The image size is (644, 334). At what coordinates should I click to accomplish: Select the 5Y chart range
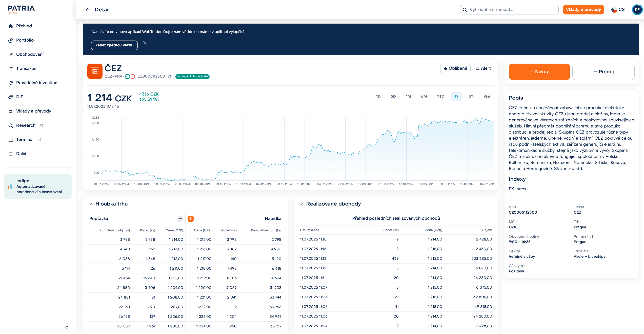coord(471,96)
